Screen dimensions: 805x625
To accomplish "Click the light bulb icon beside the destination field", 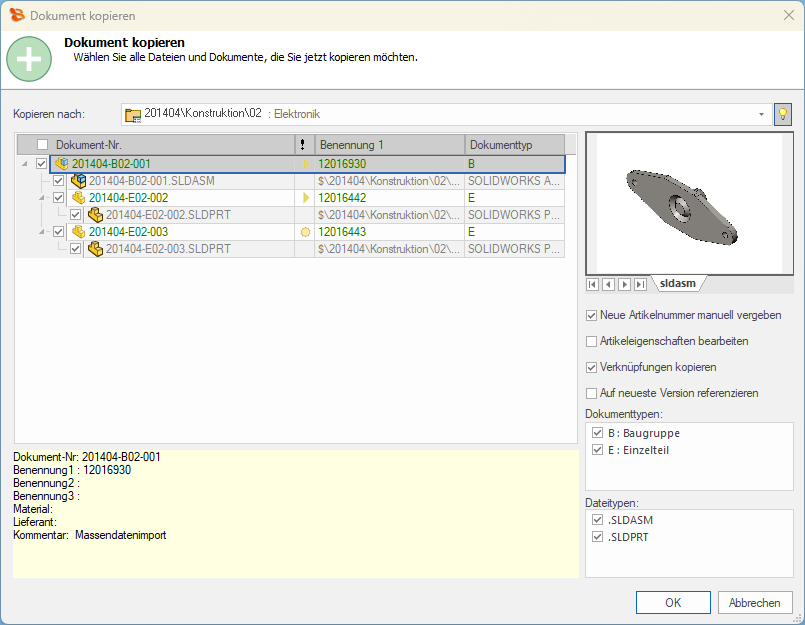I will pyautogui.click(x=782, y=114).
